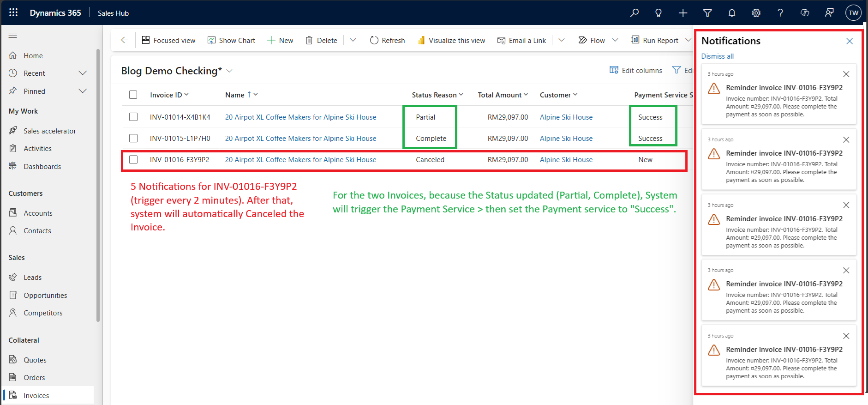Open the advanced find funnel icon
This screenshot has height=405, width=868.
(707, 13)
